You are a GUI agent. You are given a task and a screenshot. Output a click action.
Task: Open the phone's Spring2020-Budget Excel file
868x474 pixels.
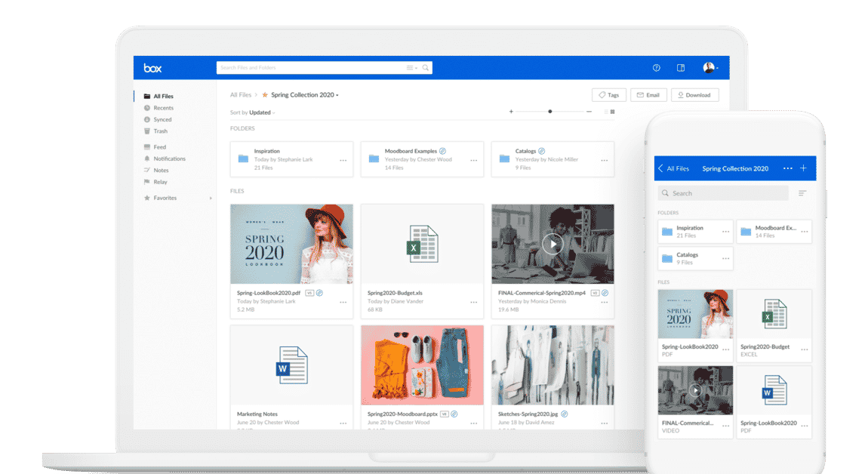pyautogui.click(x=774, y=326)
